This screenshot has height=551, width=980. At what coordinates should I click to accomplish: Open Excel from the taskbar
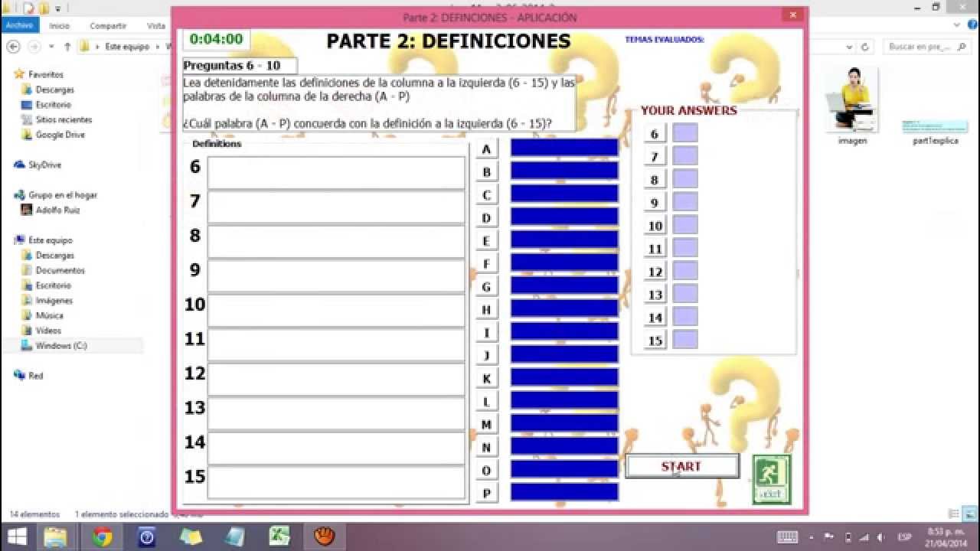coord(280,537)
